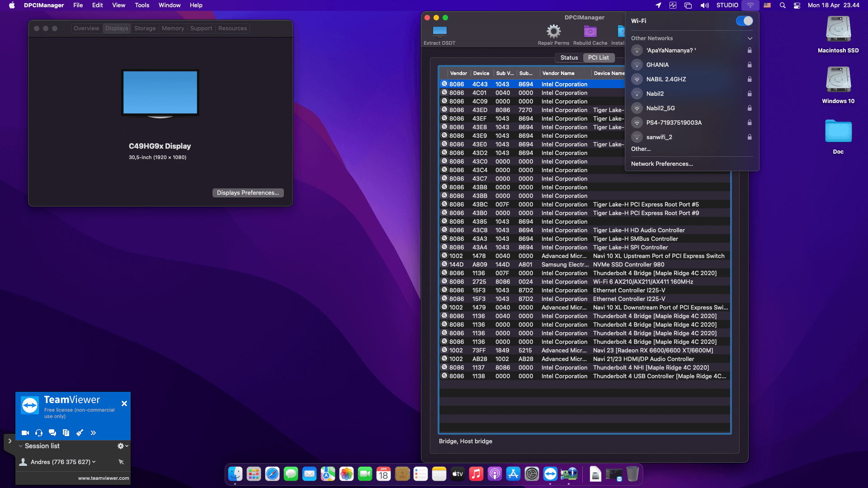Open the Tools menu in menu bar
Screen dimensions: 868x488
click(142, 5)
